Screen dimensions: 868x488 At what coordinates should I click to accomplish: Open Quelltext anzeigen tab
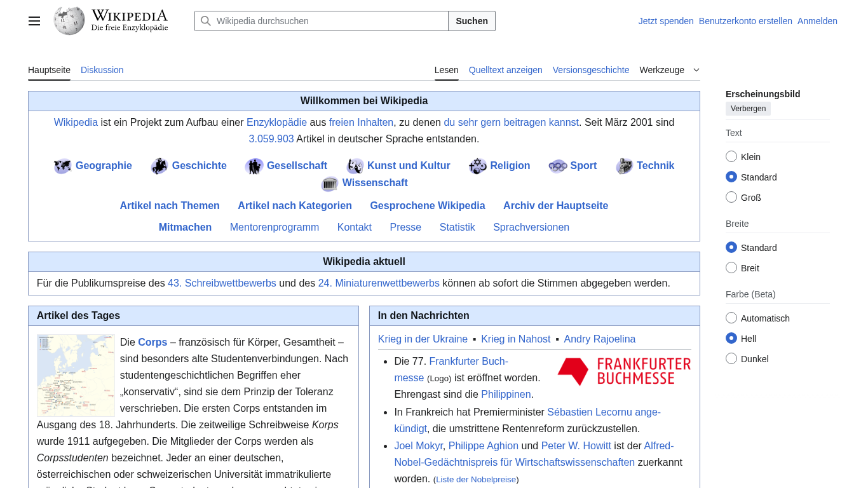(506, 70)
